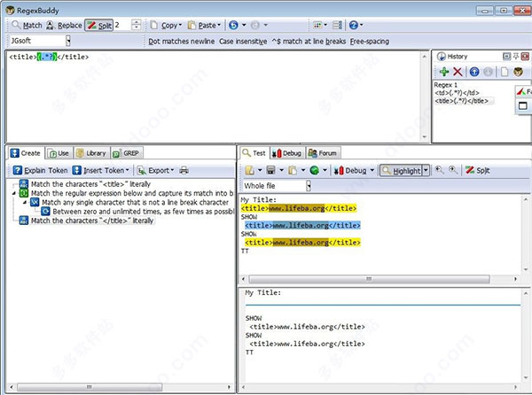Click the help question mark icon
The image size is (532, 395).
click(x=355, y=25)
